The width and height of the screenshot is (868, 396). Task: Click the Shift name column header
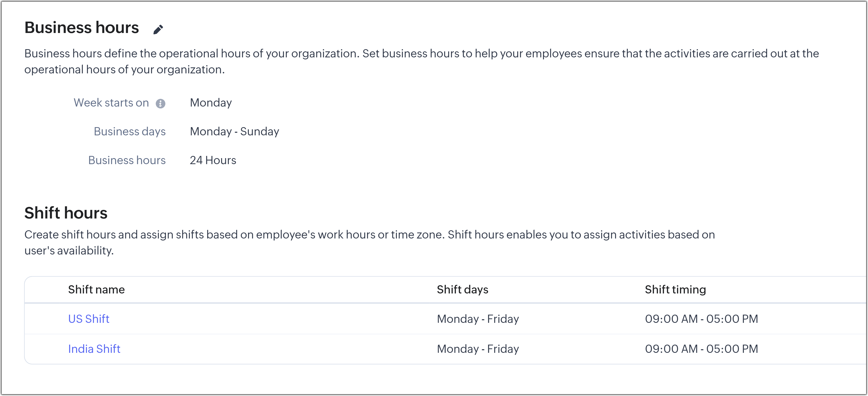pyautogui.click(x=96, y=289)
